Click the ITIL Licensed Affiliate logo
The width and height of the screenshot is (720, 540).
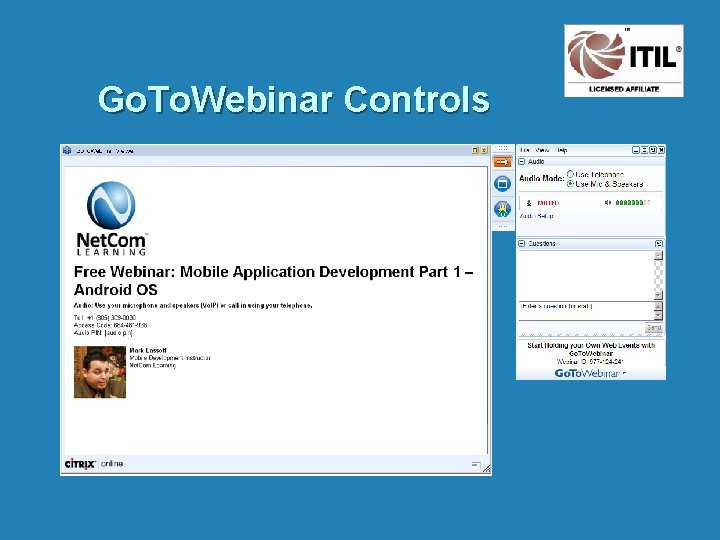pyautogui.click(x=624, y=61)
